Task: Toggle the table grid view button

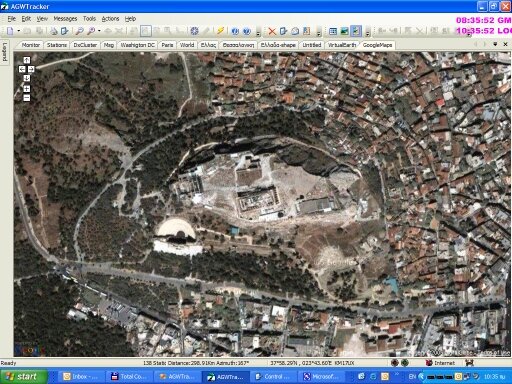Action: 333,31
